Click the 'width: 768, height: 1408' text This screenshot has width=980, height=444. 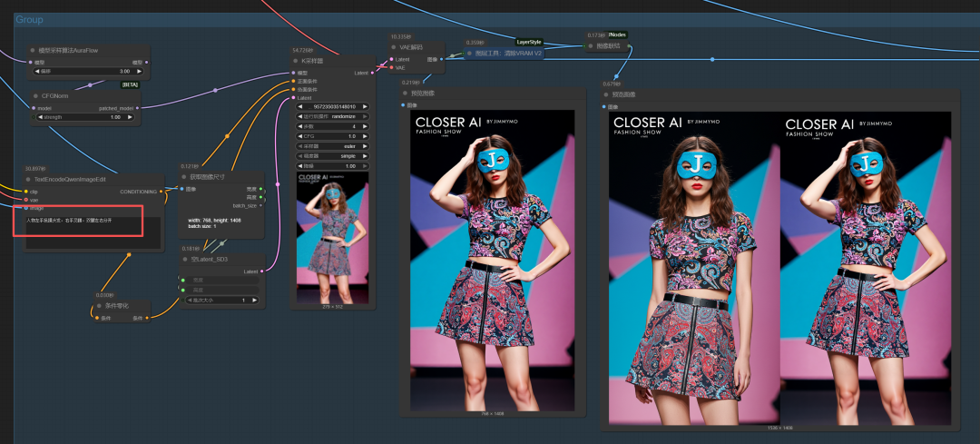[x=215, y=220]
